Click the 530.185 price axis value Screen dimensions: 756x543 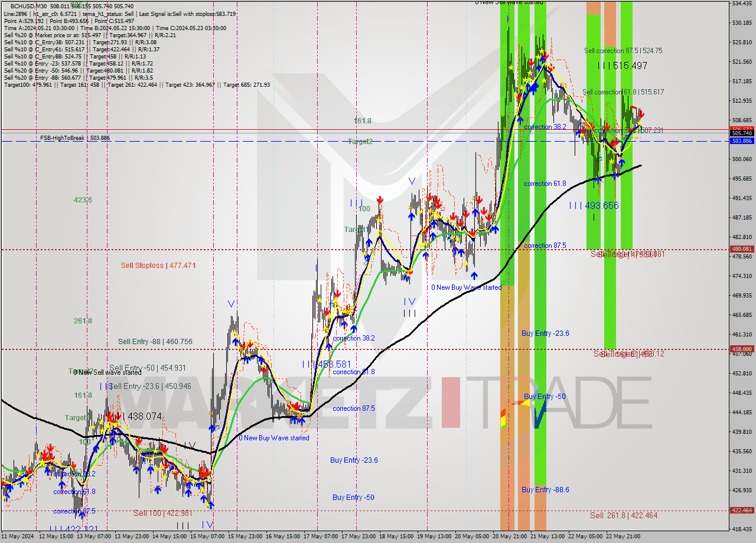(742, 22)
